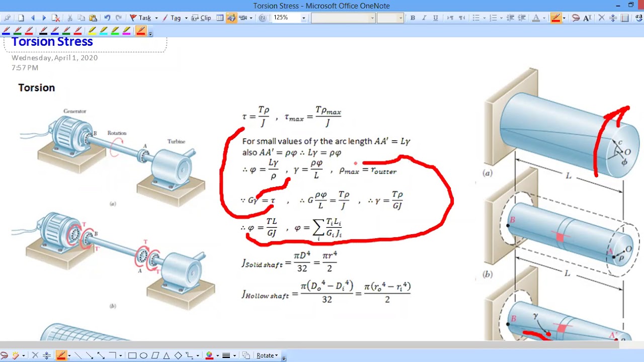The width and height of the screenshot is (644, 362).
Task: Select the Ellipse shape tool
Action: pos(143,355)
